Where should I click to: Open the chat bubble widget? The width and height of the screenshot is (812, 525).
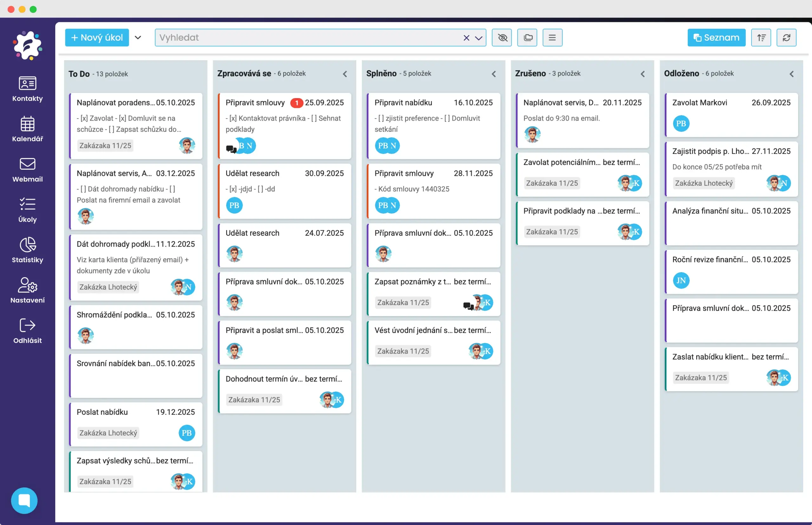[24, 500]
